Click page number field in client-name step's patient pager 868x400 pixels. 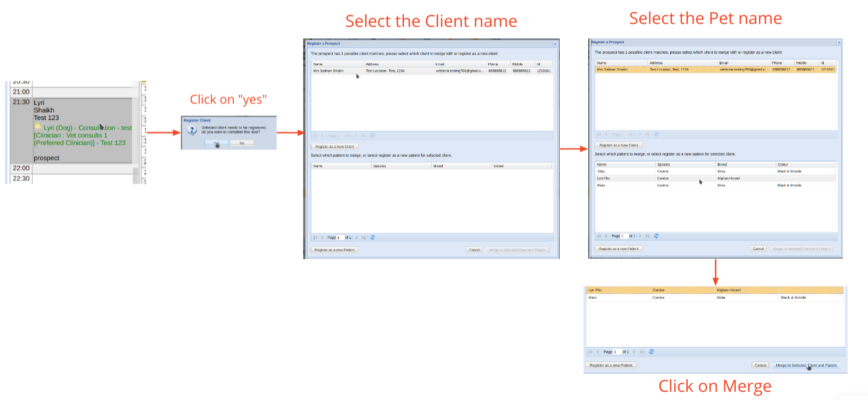(x=341, y=237)
